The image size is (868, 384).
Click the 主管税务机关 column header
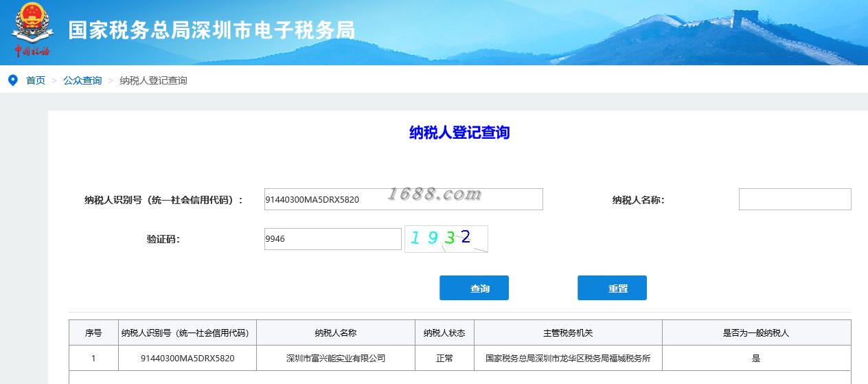(568, 332)
